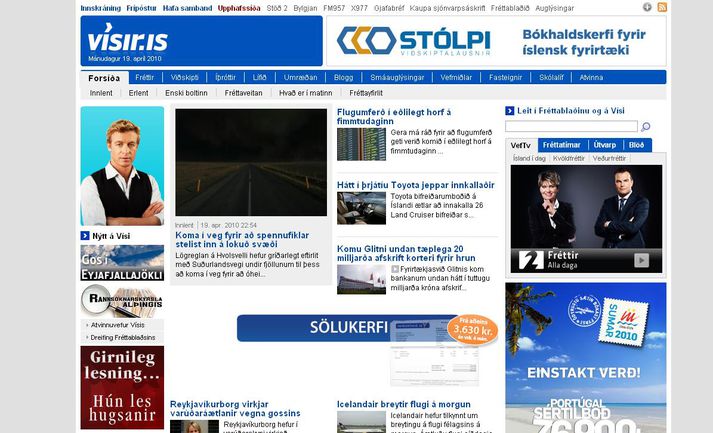Click Kaupa sjónvarpsáskrift link
The height and width of the screenshot is (433, 713).
coord(447,8)
